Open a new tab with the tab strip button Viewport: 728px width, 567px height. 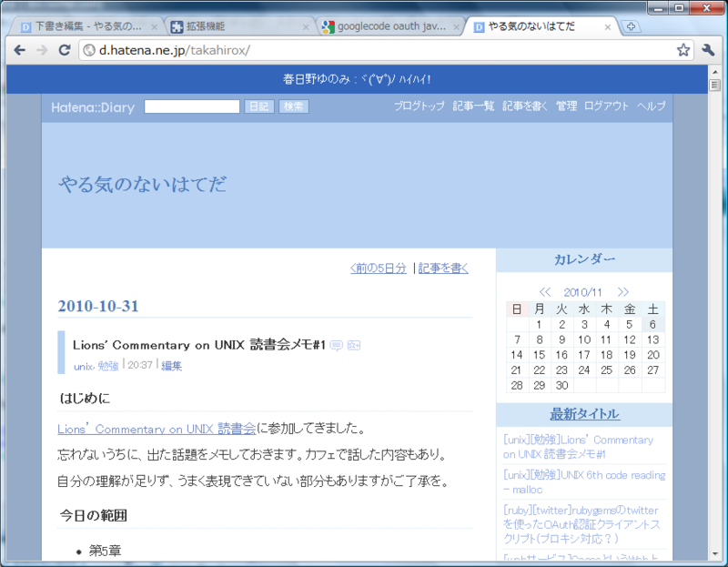[632, 25]
